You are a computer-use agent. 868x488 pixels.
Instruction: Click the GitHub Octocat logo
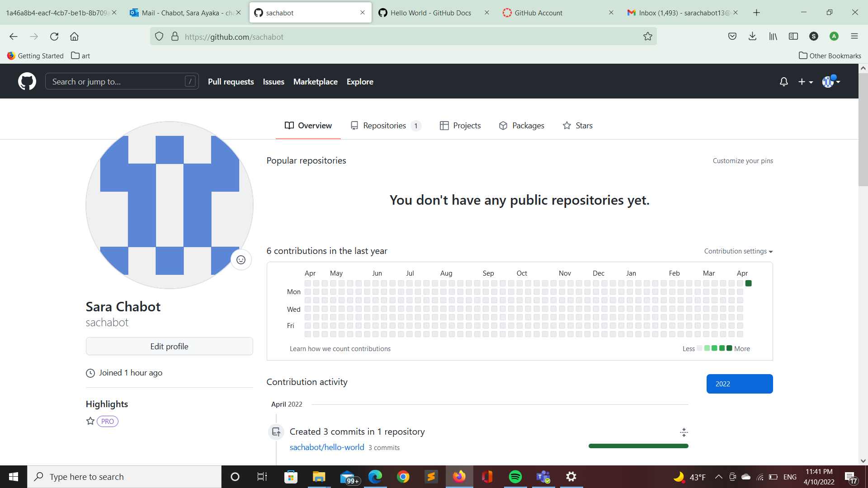coord(27,81)
